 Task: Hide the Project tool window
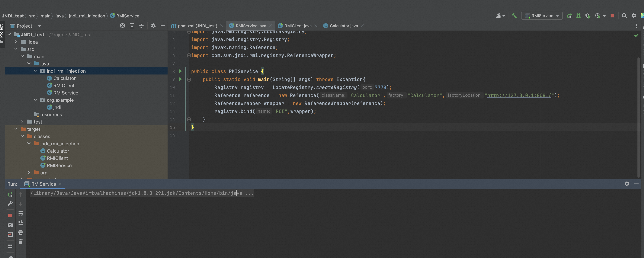click(x=163, y=26)
